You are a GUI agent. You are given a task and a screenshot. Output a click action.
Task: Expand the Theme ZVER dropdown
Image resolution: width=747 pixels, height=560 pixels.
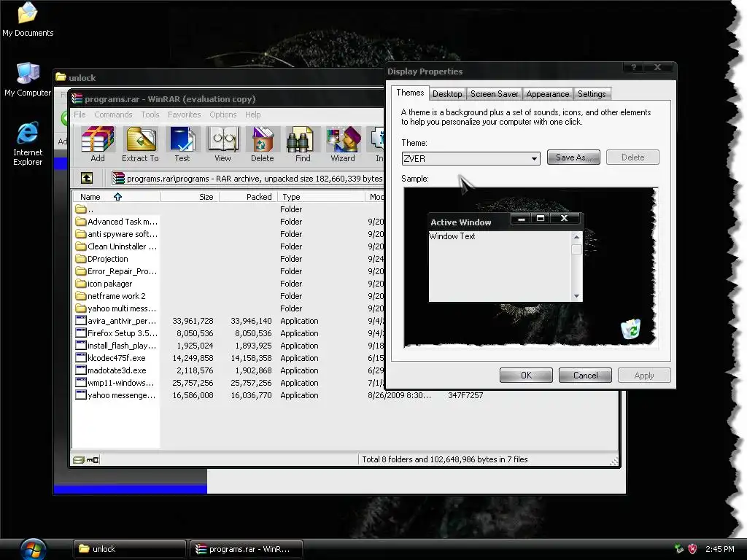click(534, 158)
